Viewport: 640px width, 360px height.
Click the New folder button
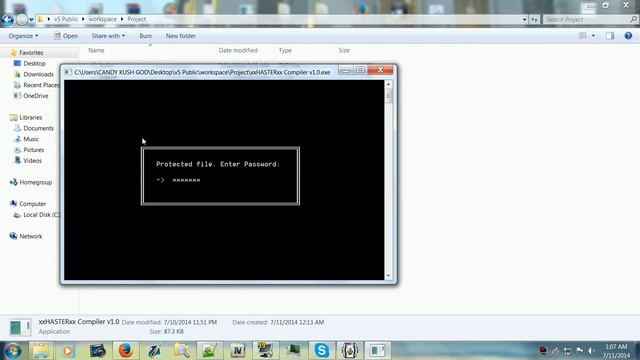180,36
